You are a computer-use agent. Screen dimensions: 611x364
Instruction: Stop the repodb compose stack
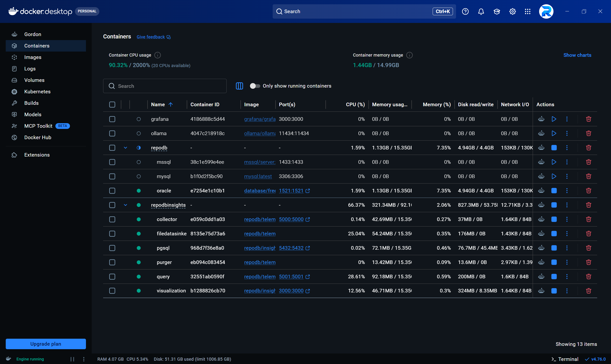click(x=554, y=148)
